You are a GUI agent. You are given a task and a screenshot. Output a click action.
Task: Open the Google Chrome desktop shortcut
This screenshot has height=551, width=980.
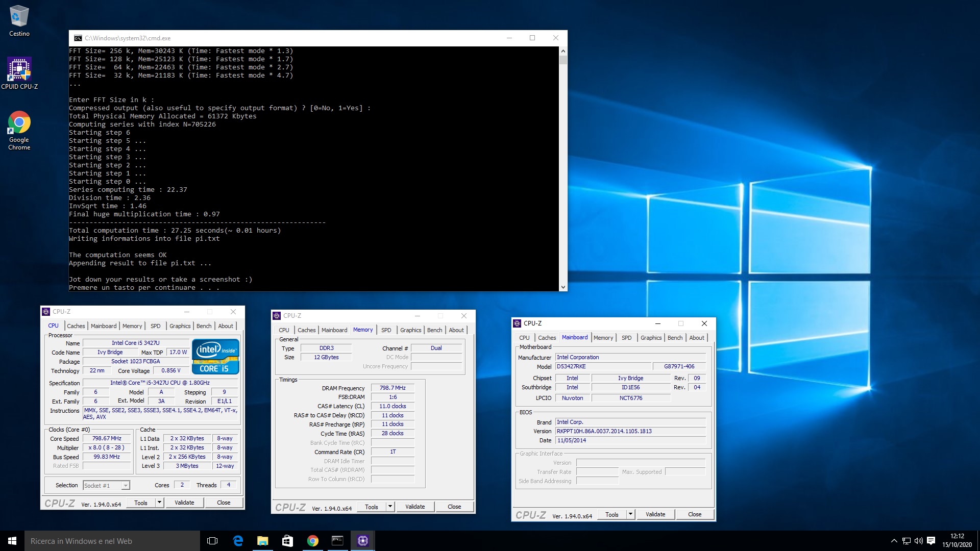tap(19, 131)
